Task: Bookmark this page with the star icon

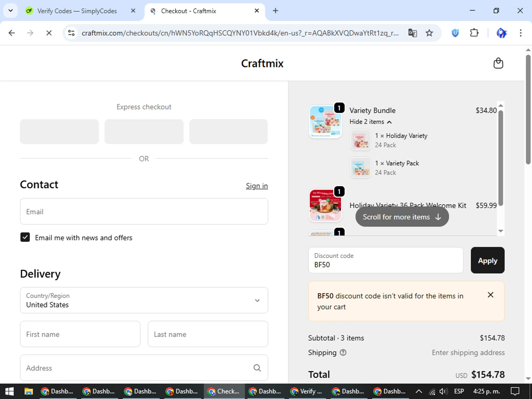Action: [x=429, y=33]
